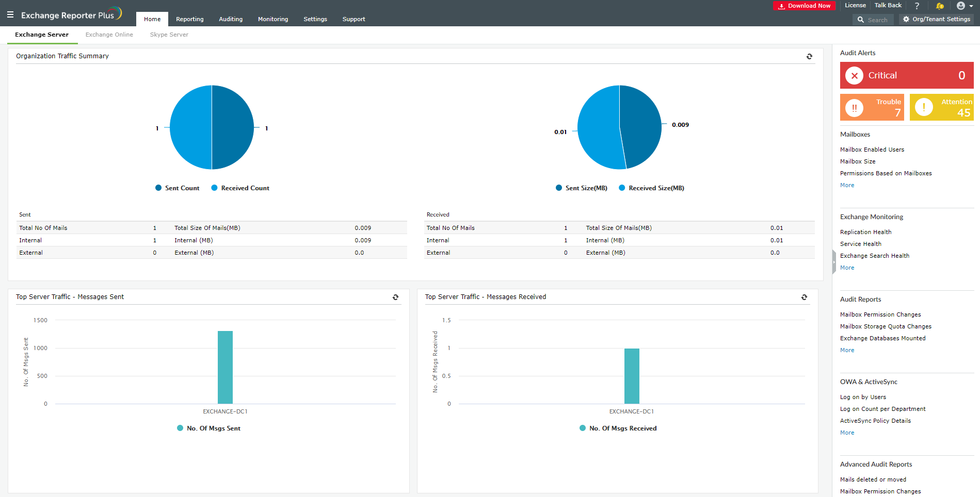Refresh the Messages Sent chart

click(x=395, y=297)
